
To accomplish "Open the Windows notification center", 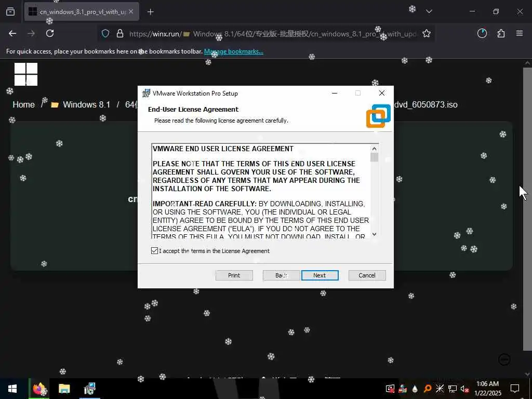I will click(515, 389).
